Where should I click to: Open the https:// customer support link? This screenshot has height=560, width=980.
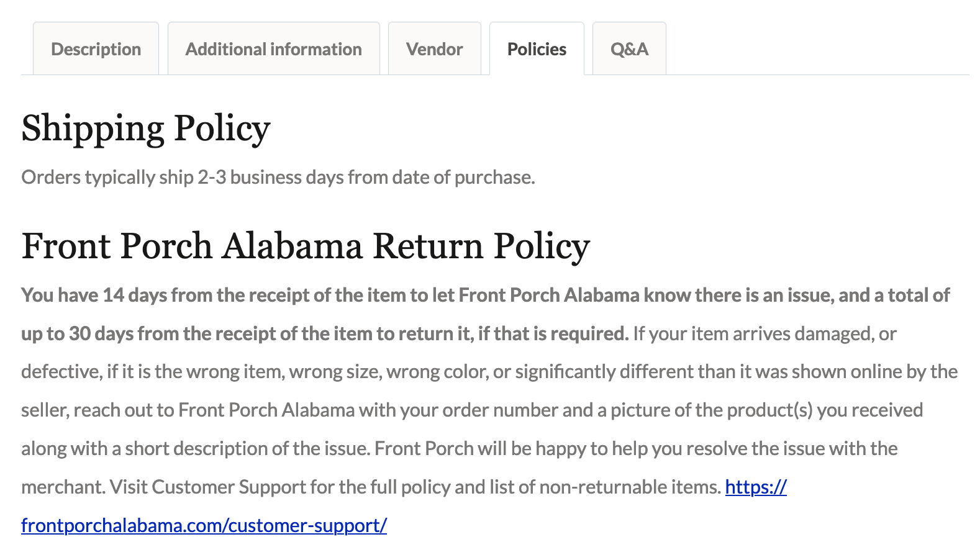pos(756,487)
